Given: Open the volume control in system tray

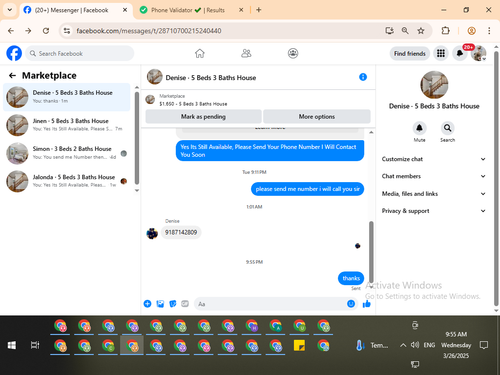Looking at the screenshot, I should tap(415, 345).
